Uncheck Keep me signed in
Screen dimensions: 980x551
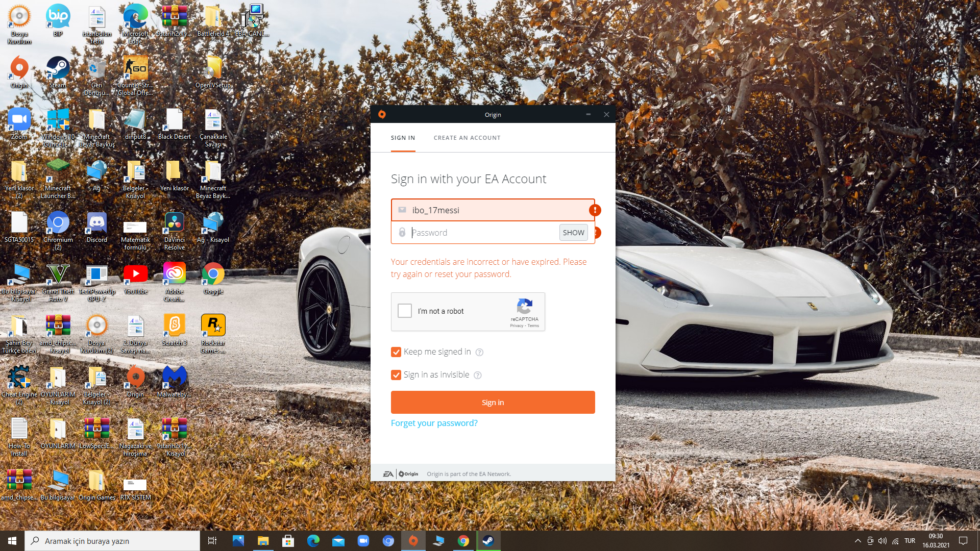(396, 352)
